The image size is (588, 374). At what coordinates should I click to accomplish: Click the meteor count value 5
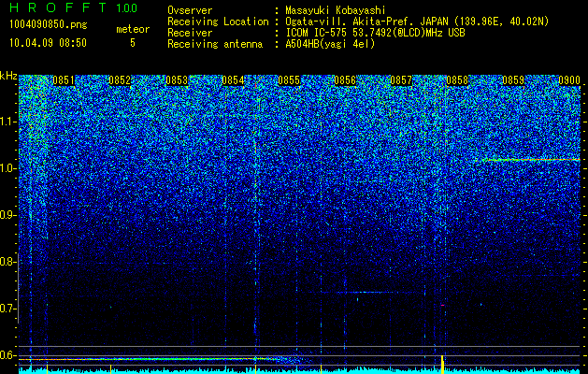tap(133, 43)
